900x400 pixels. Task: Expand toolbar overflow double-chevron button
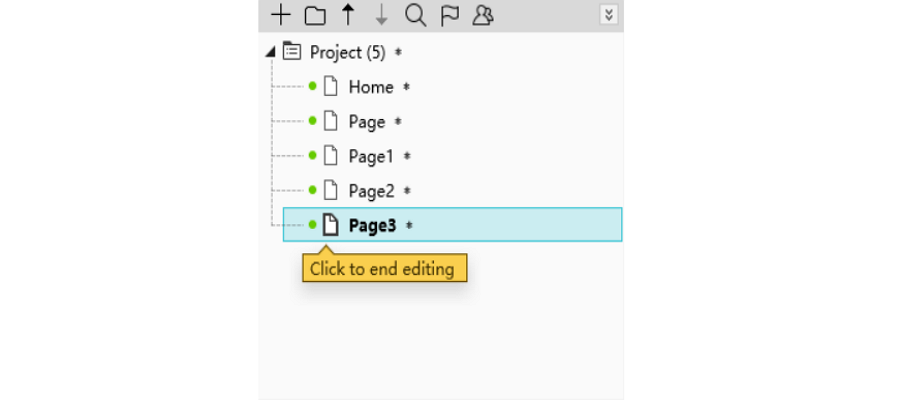[x=608, y=15]
